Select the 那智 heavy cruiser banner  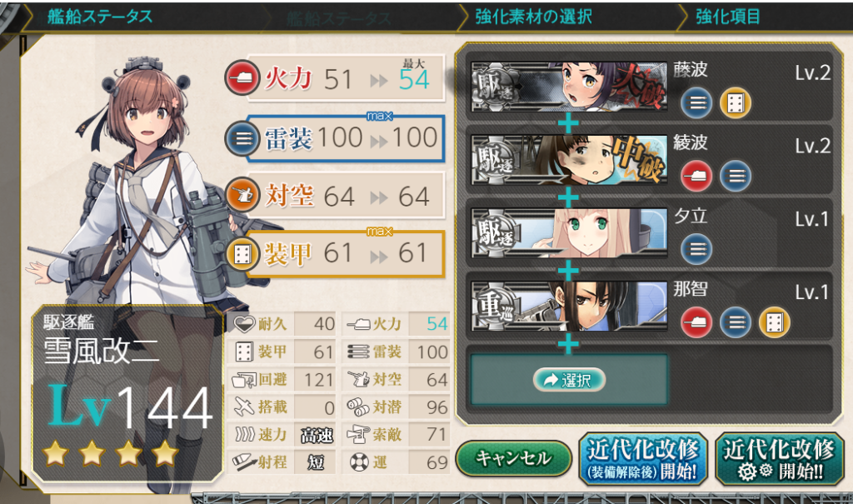pyautogui.click(x=569, y=306)
